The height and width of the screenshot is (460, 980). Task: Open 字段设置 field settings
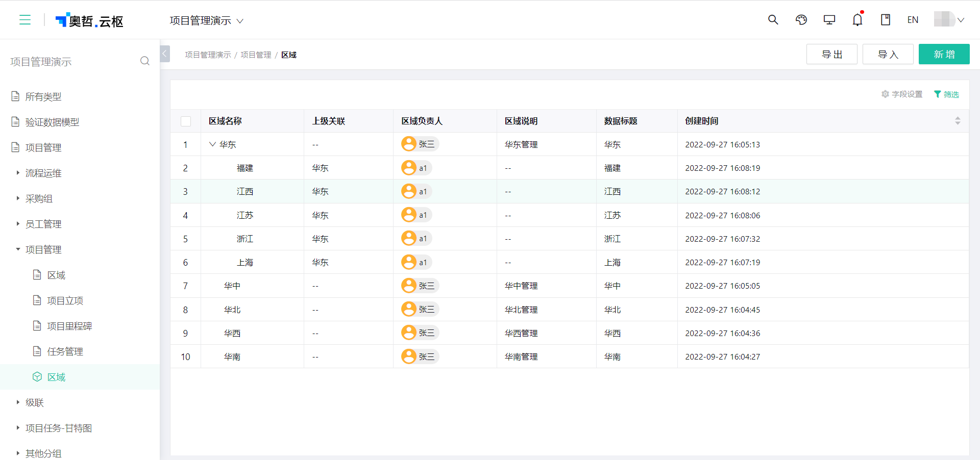(902, 94)
